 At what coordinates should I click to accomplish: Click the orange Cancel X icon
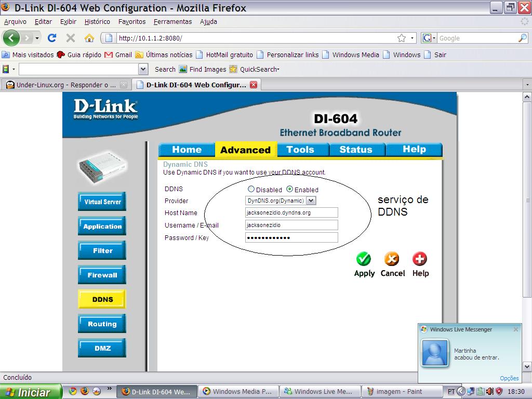(x=392, y=259)
